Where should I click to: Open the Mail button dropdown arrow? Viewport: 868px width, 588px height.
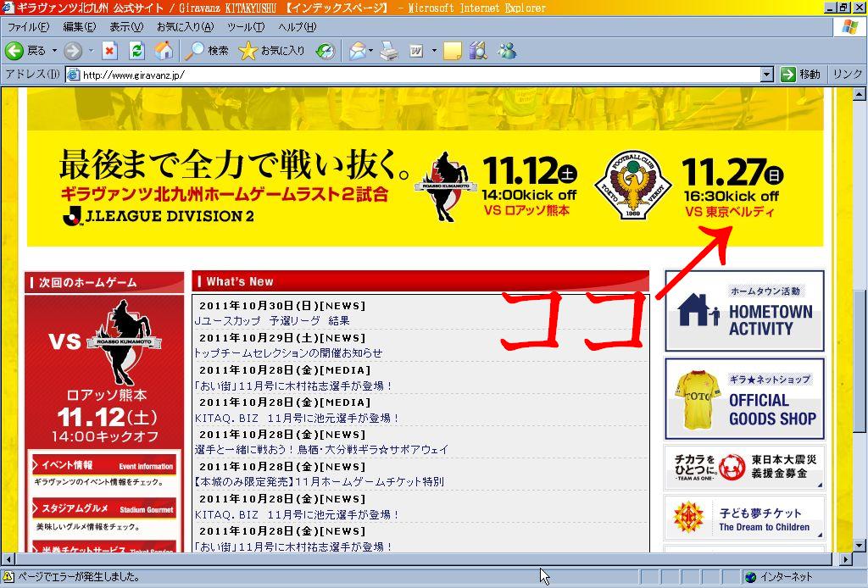tap(371, 51)
